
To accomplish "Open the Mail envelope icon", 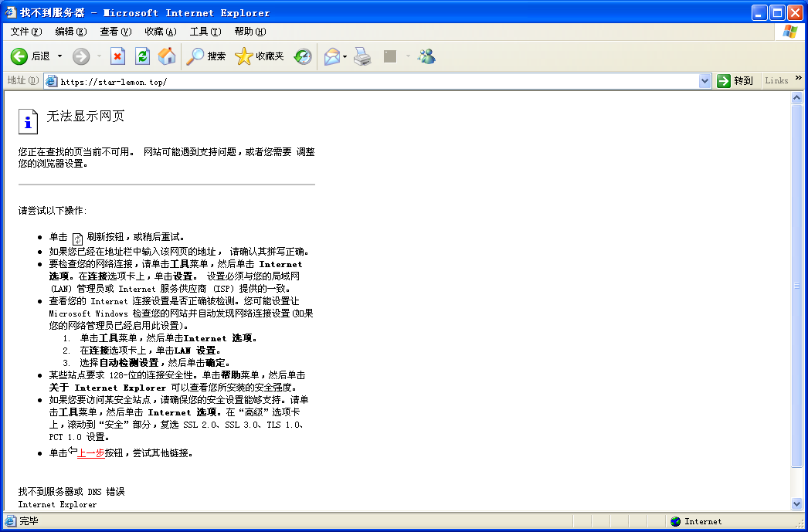I will tap(332, 56).
